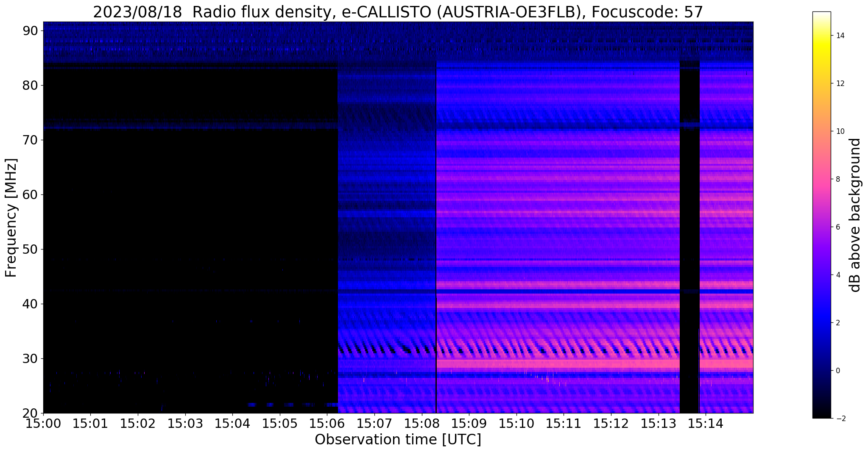Click the 15:01 time tick label

click(90, 423)
